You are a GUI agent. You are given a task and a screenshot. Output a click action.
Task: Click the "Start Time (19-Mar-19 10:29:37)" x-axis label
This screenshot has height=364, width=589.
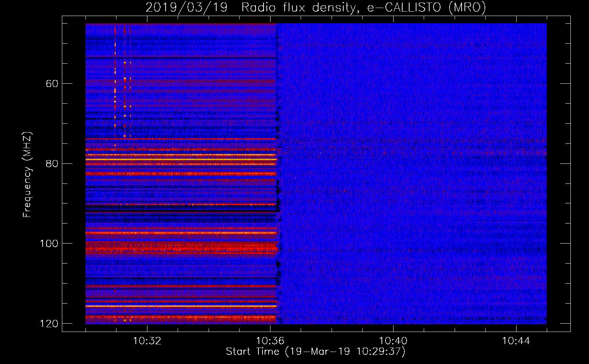[x=316, y=352]
